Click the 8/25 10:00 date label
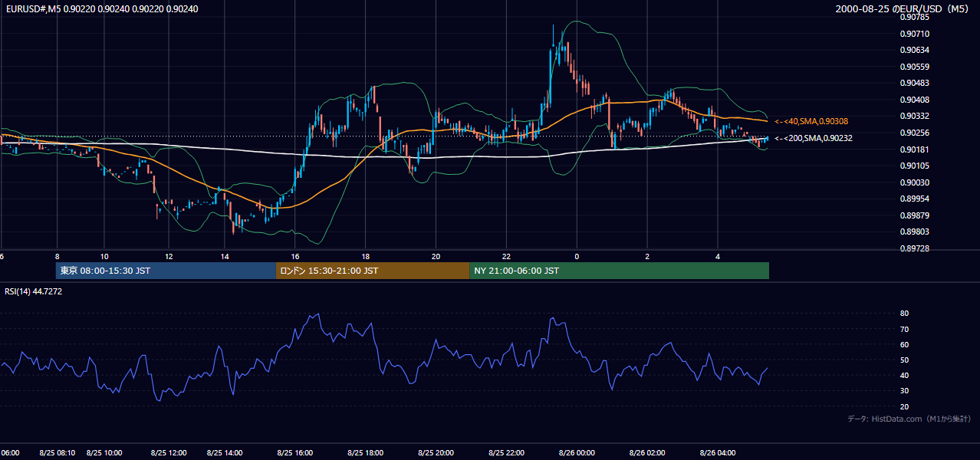 click(104, 453)
